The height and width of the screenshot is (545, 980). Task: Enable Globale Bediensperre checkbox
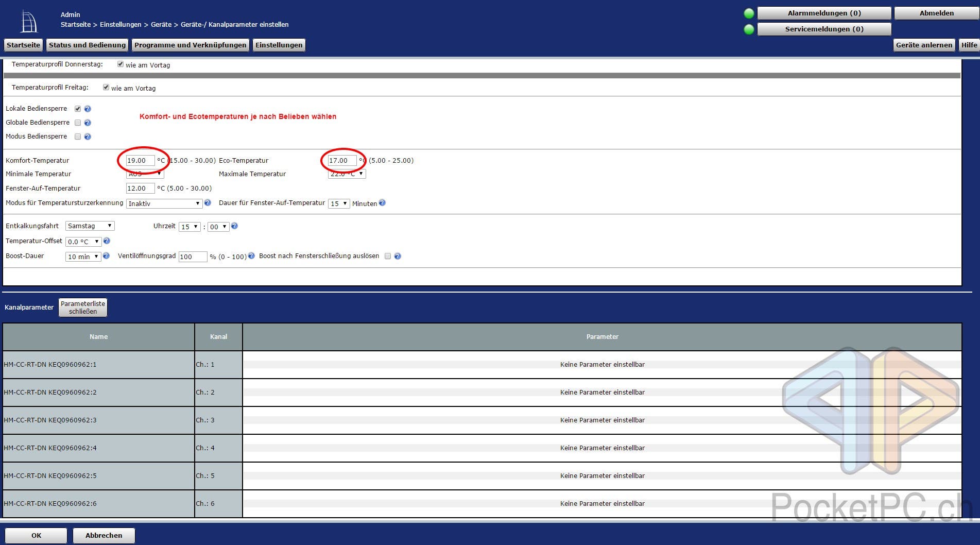78,123
